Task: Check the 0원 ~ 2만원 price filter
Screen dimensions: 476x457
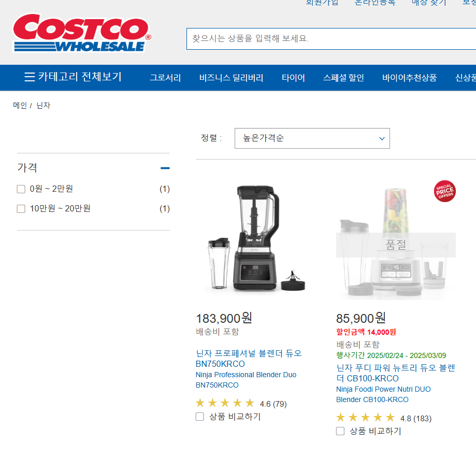Action: 21,189
